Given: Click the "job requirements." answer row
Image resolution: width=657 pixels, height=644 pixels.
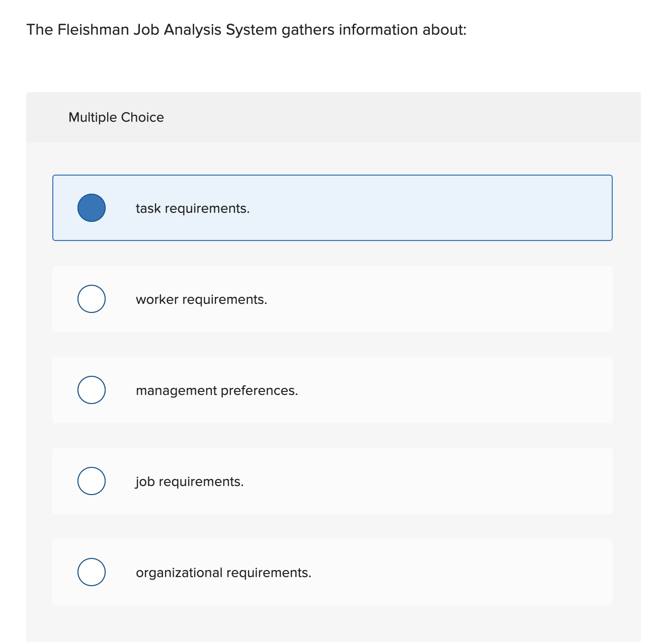Looking at the screenshot, I should (332, 481).
